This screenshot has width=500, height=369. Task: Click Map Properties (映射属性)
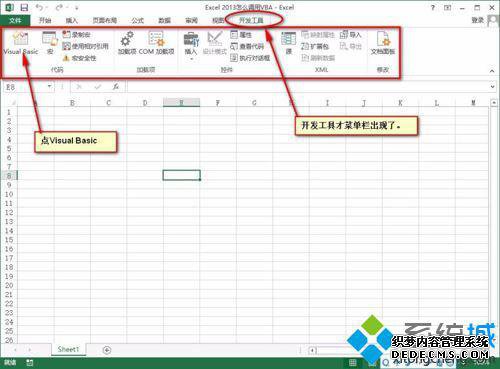pyautogui.click(x=318, y=34)
